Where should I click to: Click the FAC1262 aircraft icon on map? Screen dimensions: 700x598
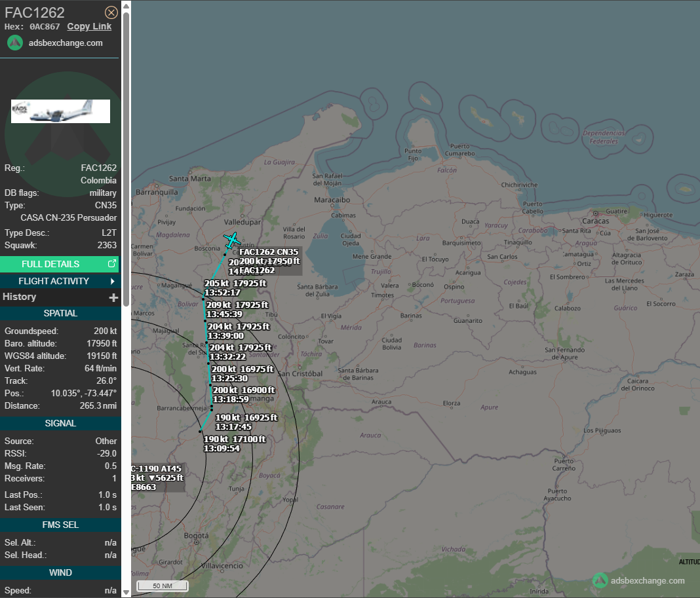(231, 240)
